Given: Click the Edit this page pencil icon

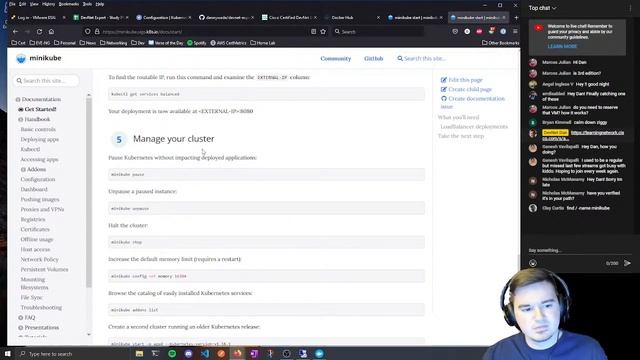Looking at the screenshot, I should [x=444, y=80].
